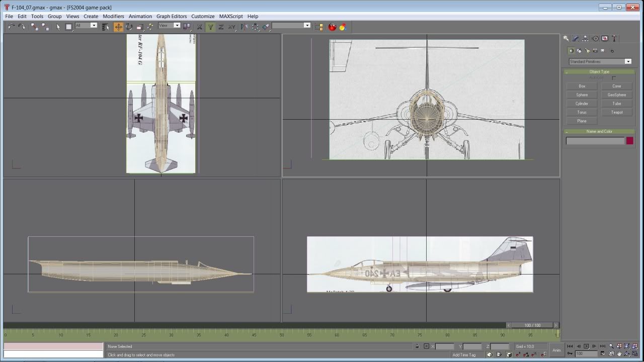Click the Mirror Selected Objects icon

(x=245, y=27)
